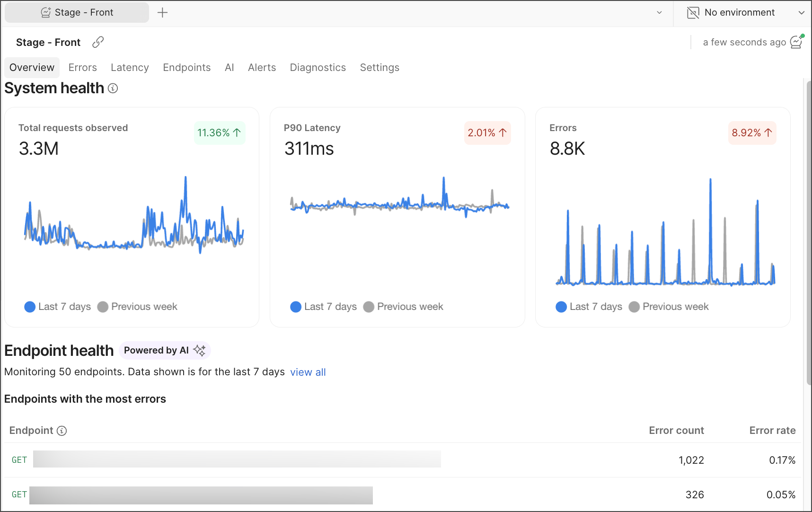The height and width of the screenshot is (512, 812).
Task: Click the System health info icon
Action: [x=113, y=88]
